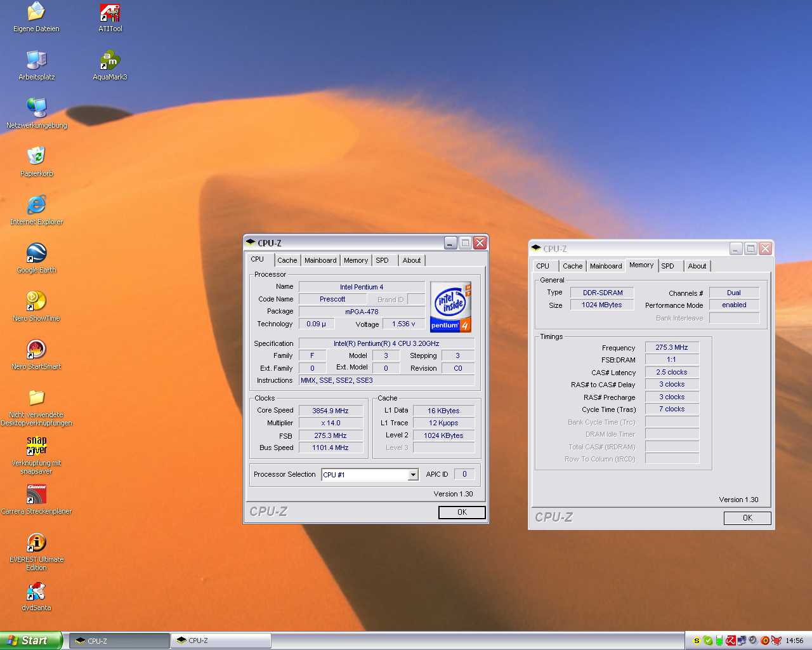Open the Windows Start menu
Viewport: 812px width, 650px height.
31,640
